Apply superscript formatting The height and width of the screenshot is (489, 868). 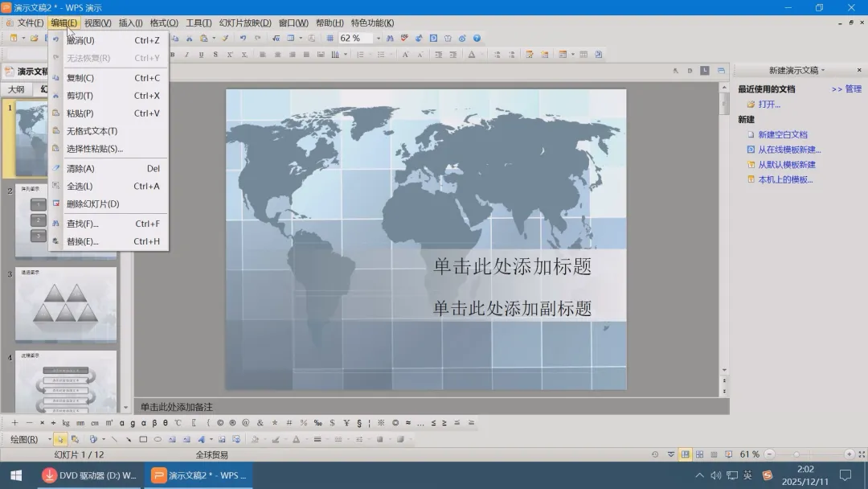pos(230,54)
